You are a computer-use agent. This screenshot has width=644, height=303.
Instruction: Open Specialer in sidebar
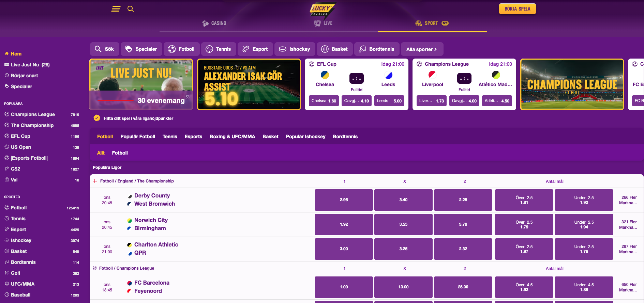tap(21, 86)
